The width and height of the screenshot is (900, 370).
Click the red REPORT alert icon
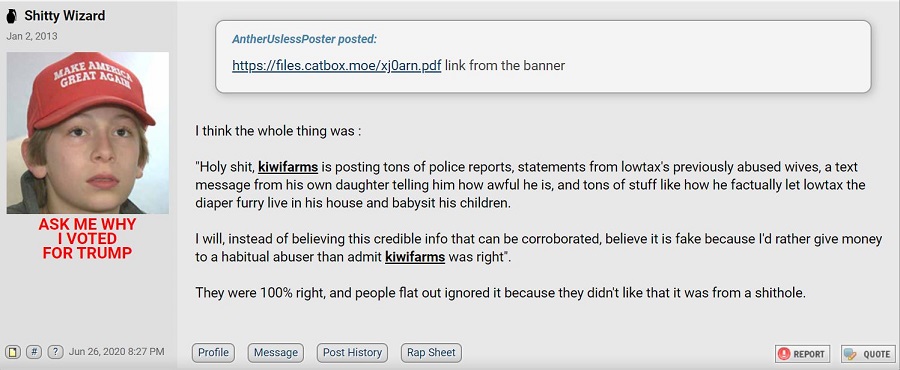pyautogui.click(x=783, y=354)
